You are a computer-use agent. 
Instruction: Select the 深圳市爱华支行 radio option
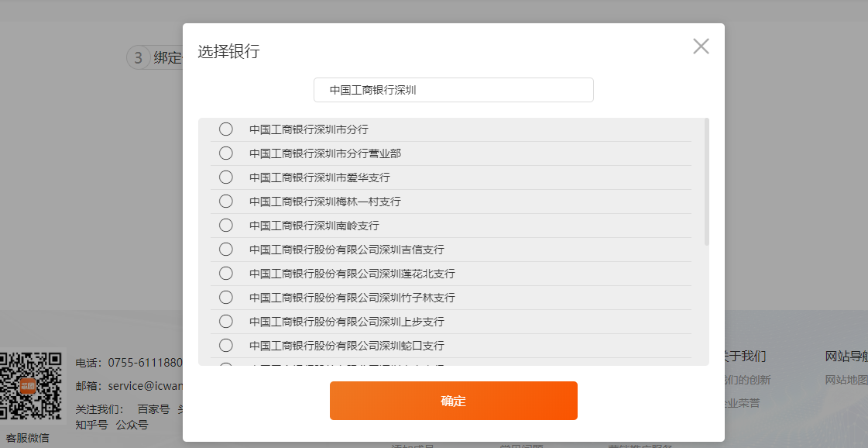click(x=226, y=177)
